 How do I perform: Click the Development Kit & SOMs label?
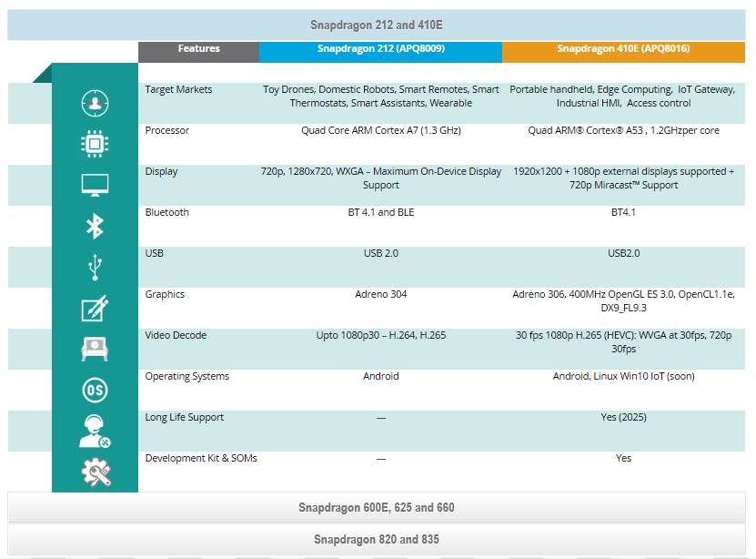click(201, 458)
